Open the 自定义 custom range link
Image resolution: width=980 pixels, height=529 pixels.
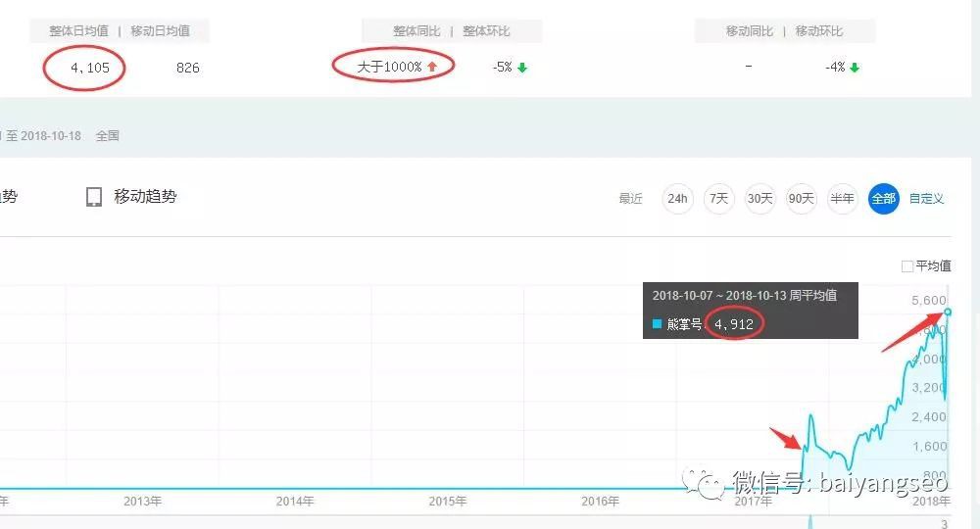tap(926, 199)
